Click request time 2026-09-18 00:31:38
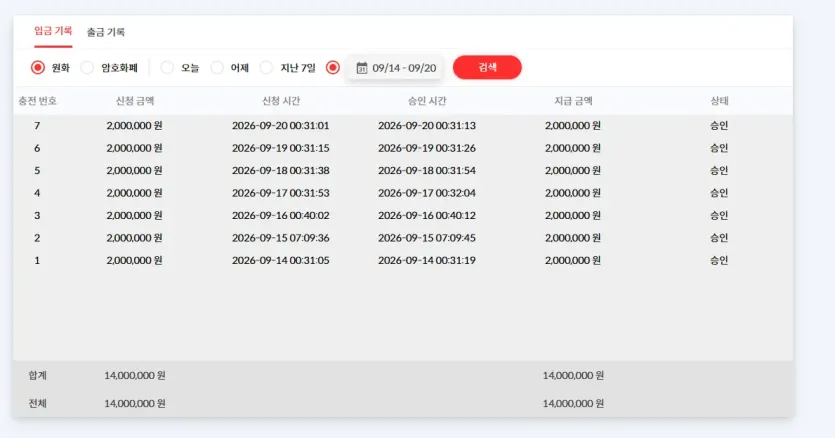The height and width of the screenshot is (438, 835). pos(281,171)
